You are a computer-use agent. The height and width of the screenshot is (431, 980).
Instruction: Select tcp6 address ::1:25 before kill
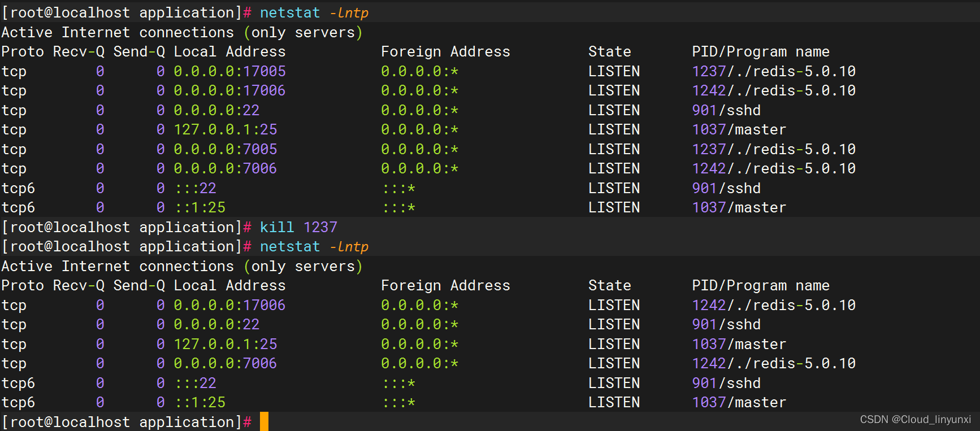click(200, 207)
